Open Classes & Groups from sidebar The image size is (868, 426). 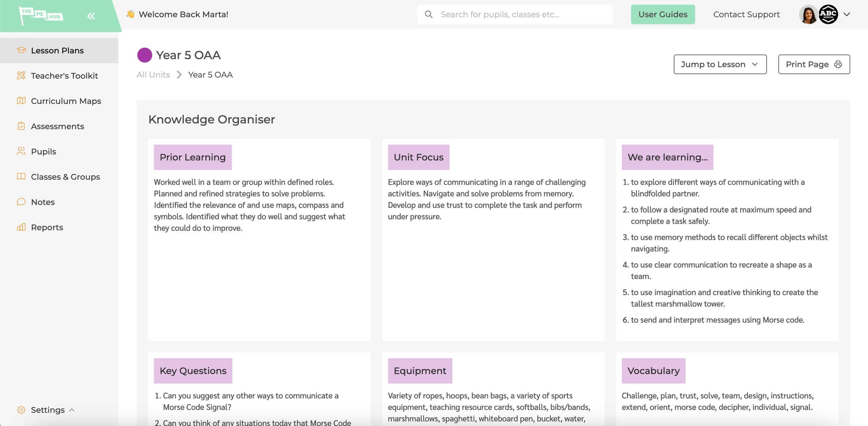65,177
